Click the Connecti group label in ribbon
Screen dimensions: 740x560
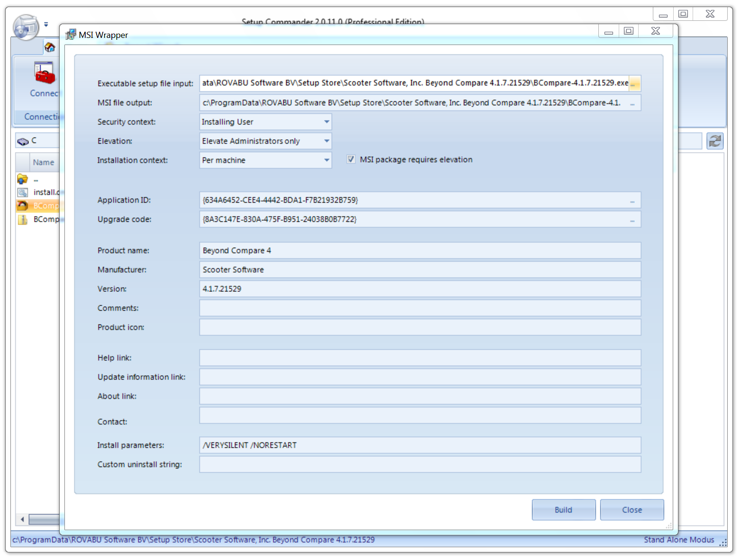42,117
